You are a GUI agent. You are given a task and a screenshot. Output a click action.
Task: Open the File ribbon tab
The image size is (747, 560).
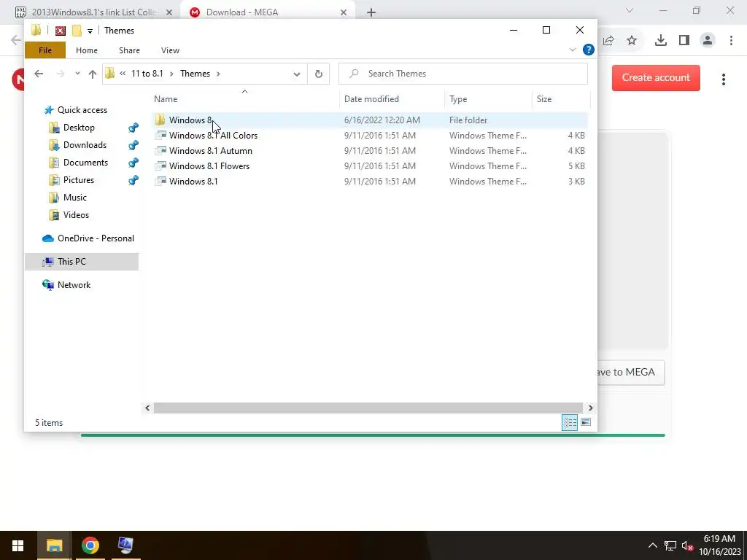coord(45,50)
